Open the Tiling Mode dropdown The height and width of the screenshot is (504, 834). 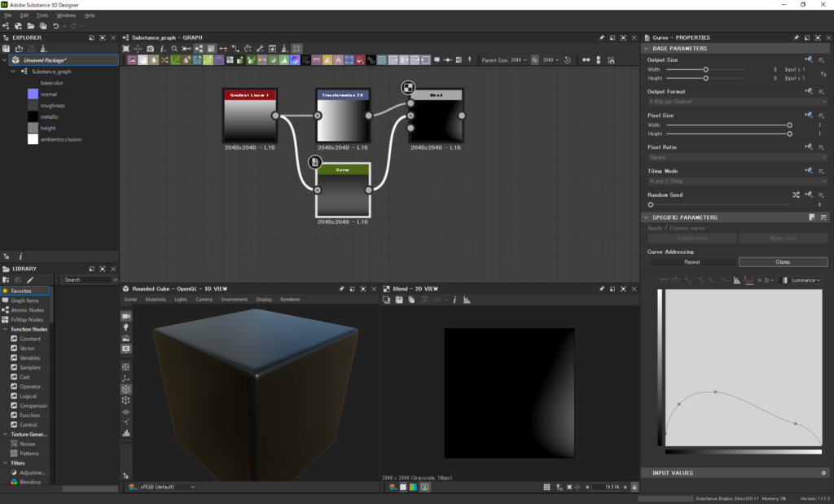pos(737,182)
